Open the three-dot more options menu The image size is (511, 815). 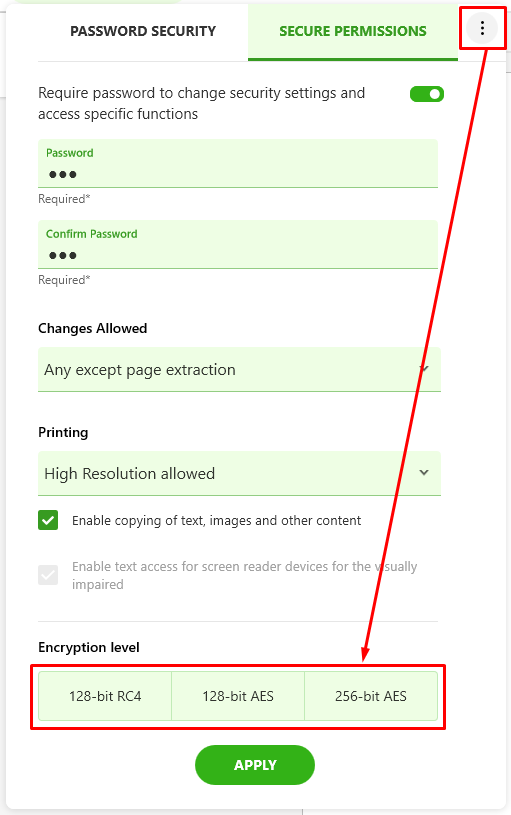coord(482,28)
